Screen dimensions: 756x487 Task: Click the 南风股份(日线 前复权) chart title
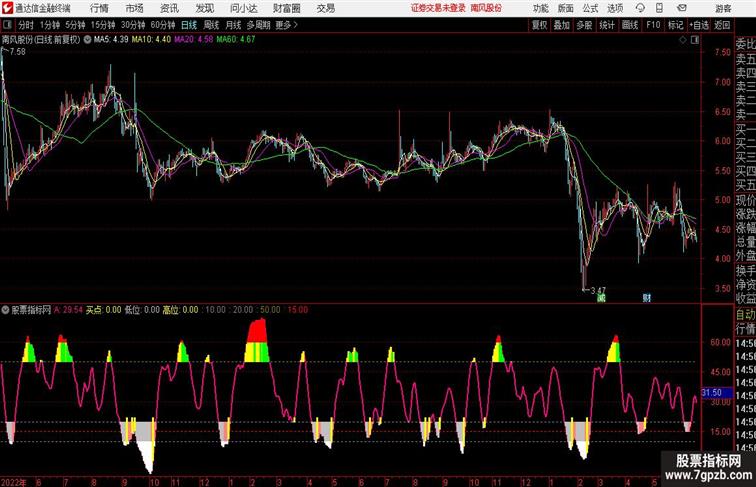pyautogui.click(x=41, y=40)
